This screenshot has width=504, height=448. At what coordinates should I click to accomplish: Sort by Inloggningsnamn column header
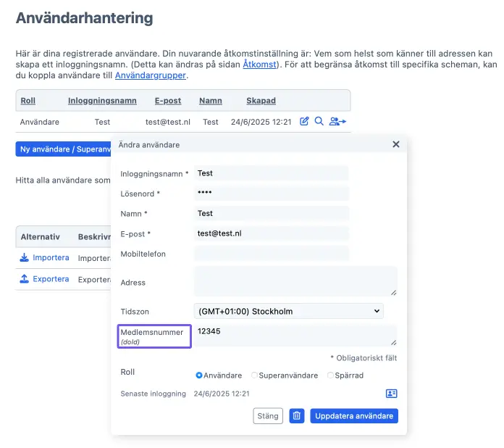(102, 101)
